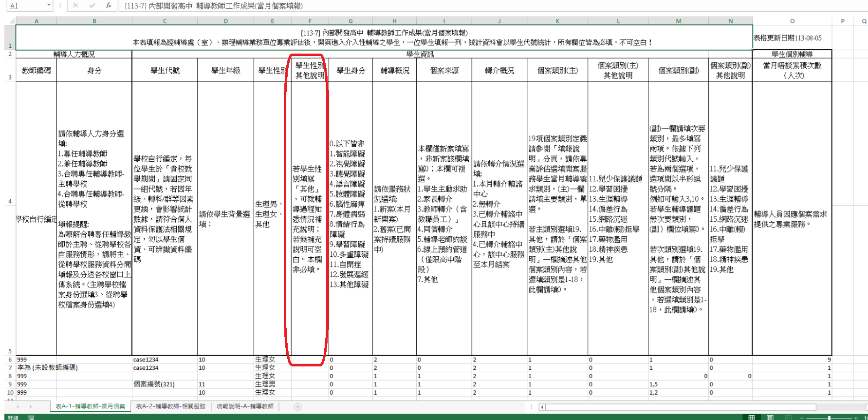Viewport: 868px width, 420px height.
Task: Select column O header
Action: coord(792,21)
